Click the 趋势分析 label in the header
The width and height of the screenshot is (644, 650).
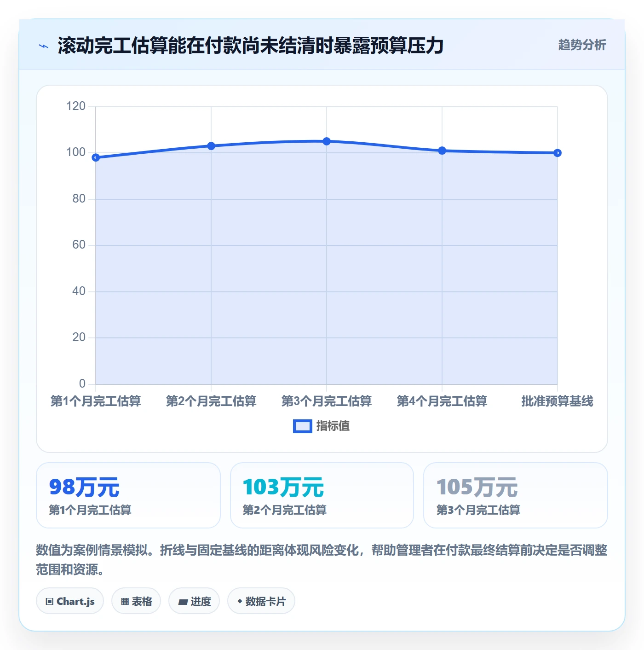pos(582,45)
